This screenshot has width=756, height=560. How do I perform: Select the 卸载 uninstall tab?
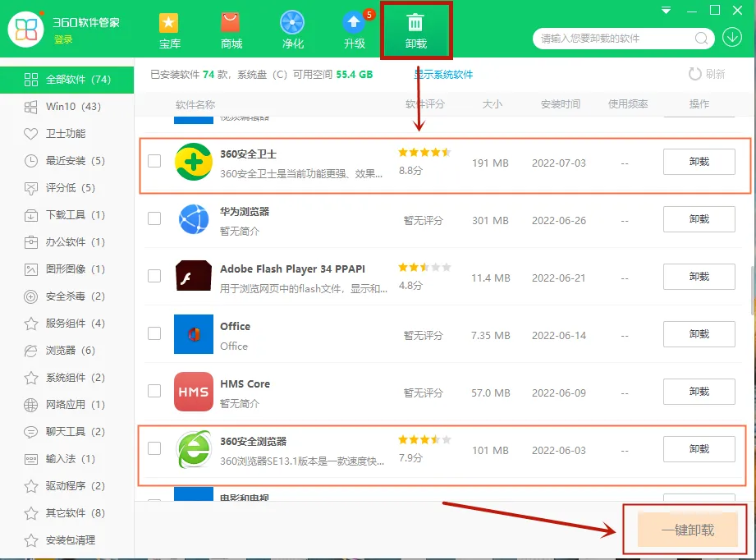415,31
